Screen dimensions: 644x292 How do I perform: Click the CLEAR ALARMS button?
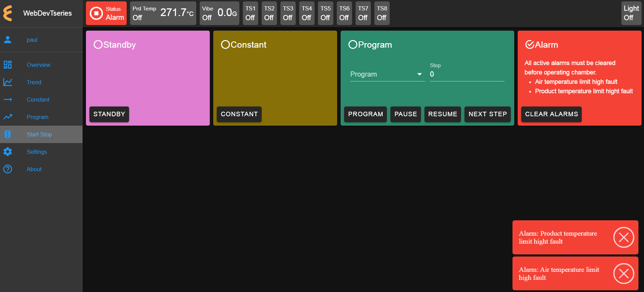pyautogui.click(x=551, y=114)
